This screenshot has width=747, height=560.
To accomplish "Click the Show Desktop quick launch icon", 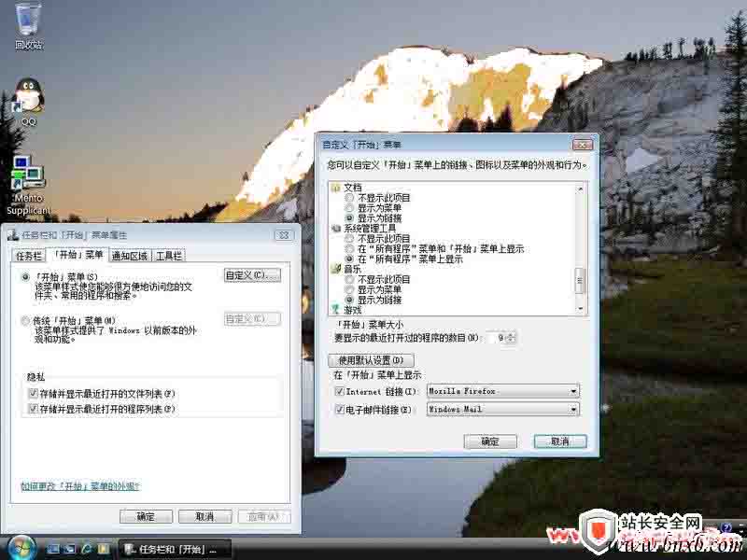I will 54,547.
